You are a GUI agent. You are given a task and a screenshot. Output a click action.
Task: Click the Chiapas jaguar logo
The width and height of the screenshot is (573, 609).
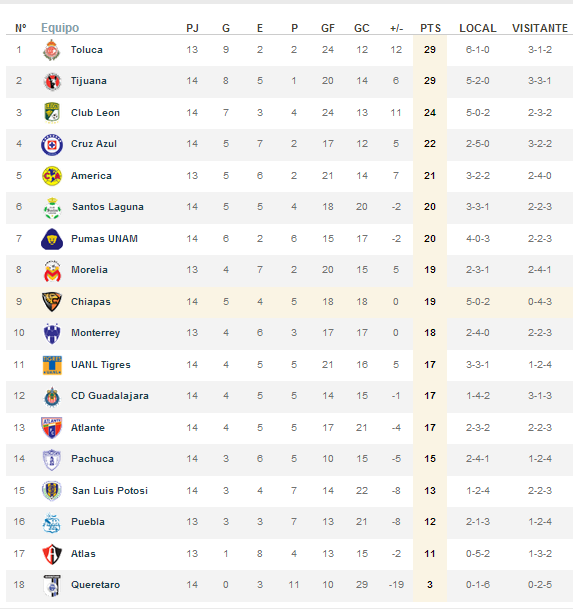click(x=52, y=302)
